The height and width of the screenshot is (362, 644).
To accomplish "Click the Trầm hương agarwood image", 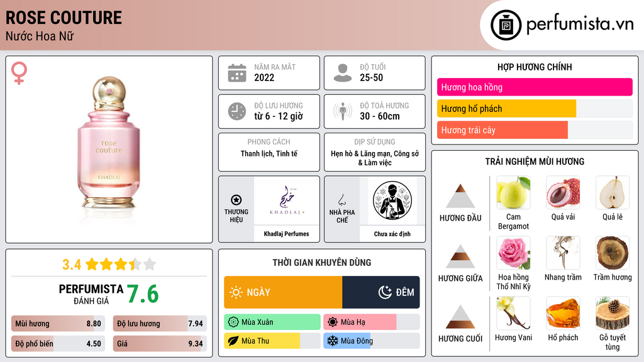I will (x=613, y=253).
